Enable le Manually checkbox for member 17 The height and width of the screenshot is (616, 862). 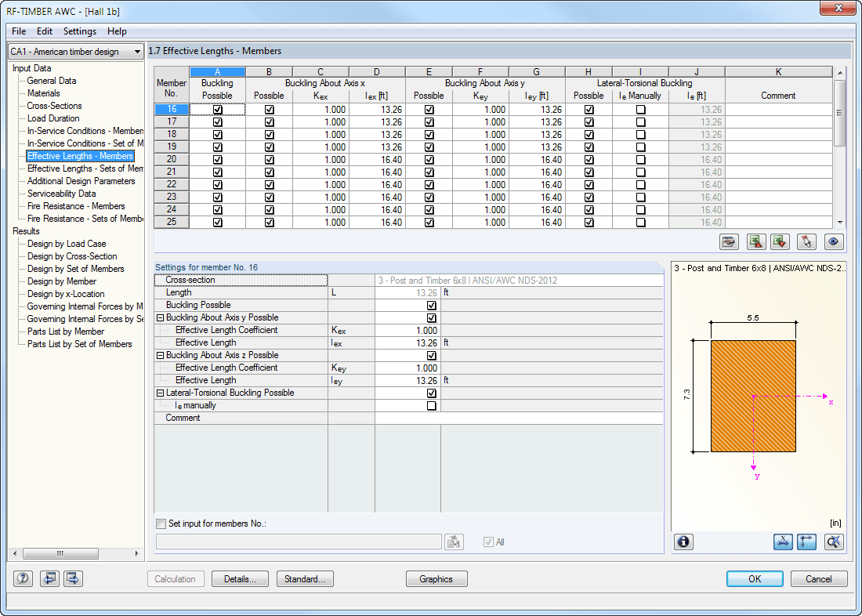click(x=640, y=122)
